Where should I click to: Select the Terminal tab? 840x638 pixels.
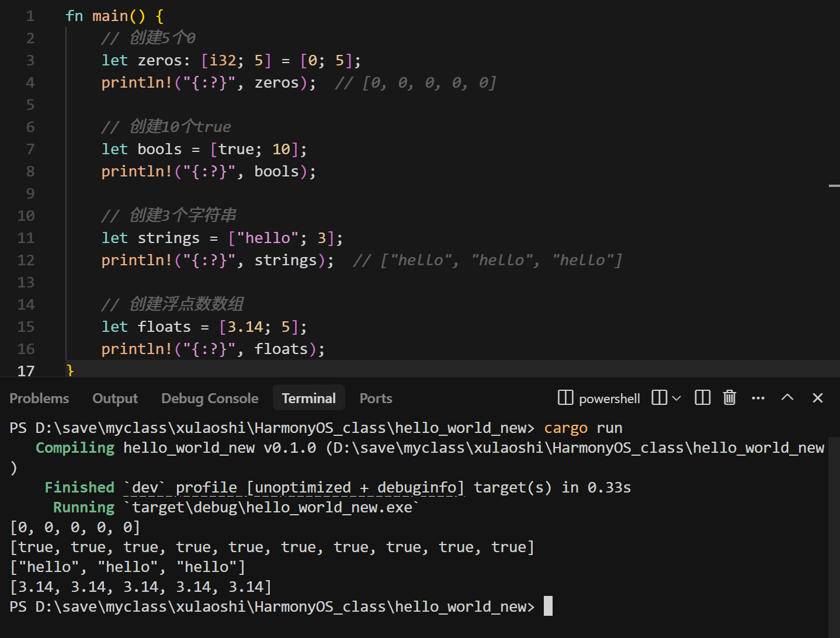point(309,398)
